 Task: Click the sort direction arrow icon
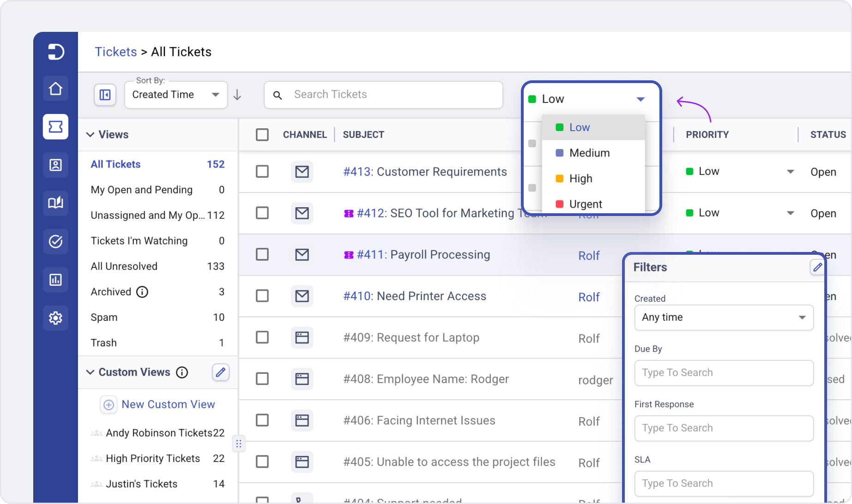coord(237,95)
